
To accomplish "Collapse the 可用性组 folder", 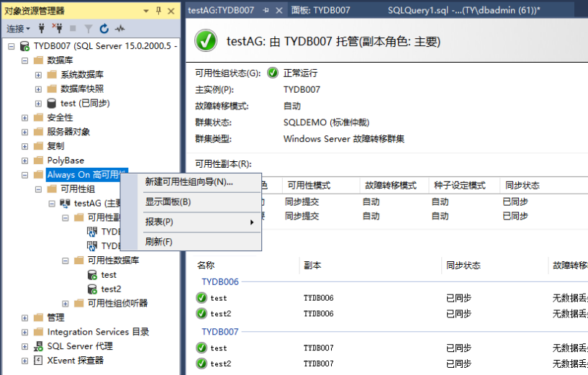I will point(38,189).
